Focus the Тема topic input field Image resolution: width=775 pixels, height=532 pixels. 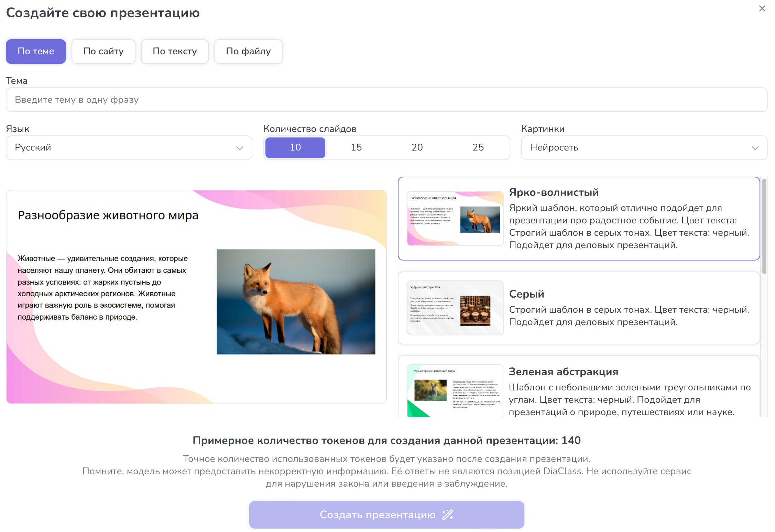pos(386,100)
